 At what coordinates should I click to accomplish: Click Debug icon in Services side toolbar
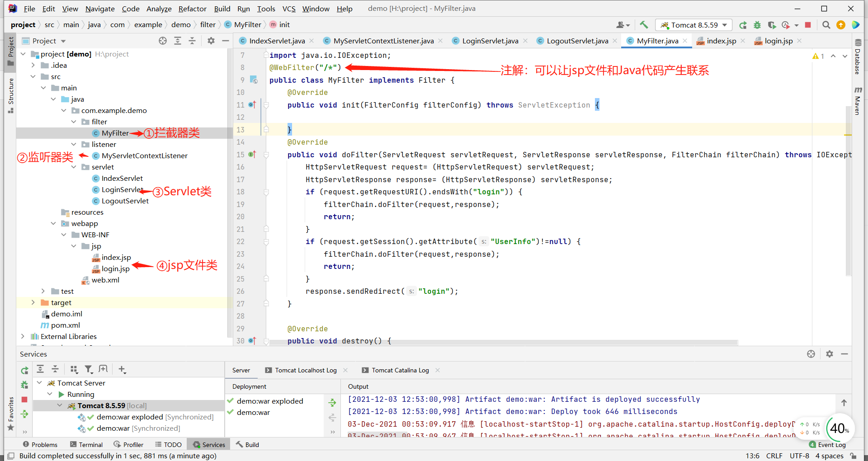click(x=24, y=385)
